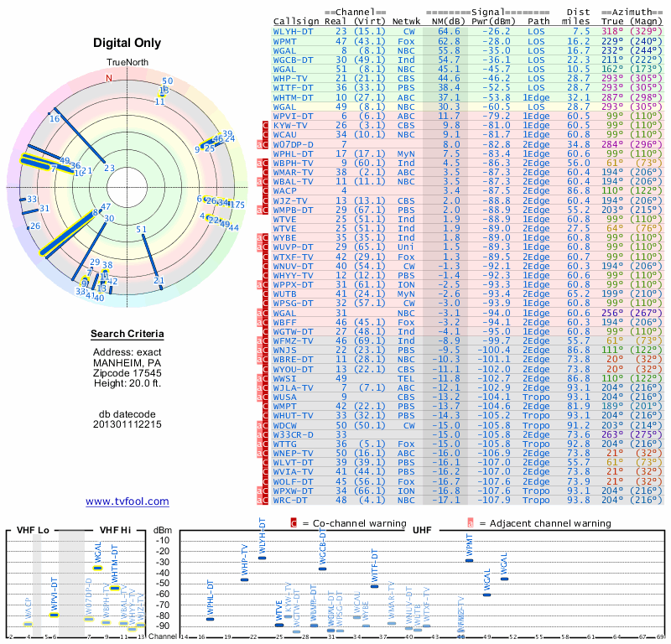The image size is (671, 644).
Task: Click the 64.6 NM(dB) value for WLYH-DT
Action: pyautogui.click(x=449, y=32)
